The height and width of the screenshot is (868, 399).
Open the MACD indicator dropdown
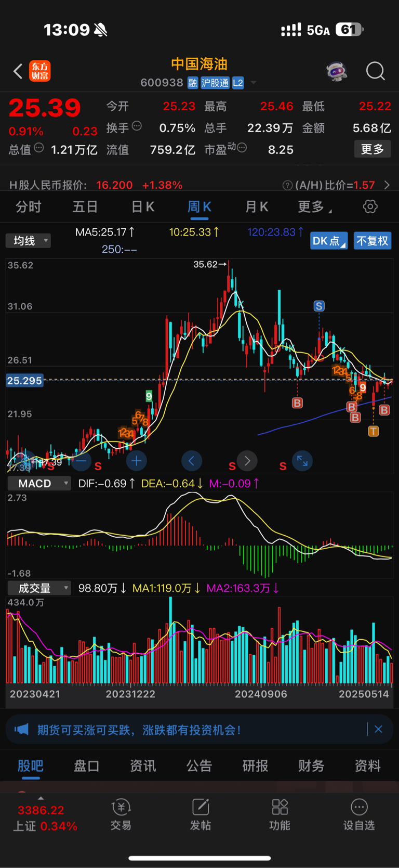point(39,483)
